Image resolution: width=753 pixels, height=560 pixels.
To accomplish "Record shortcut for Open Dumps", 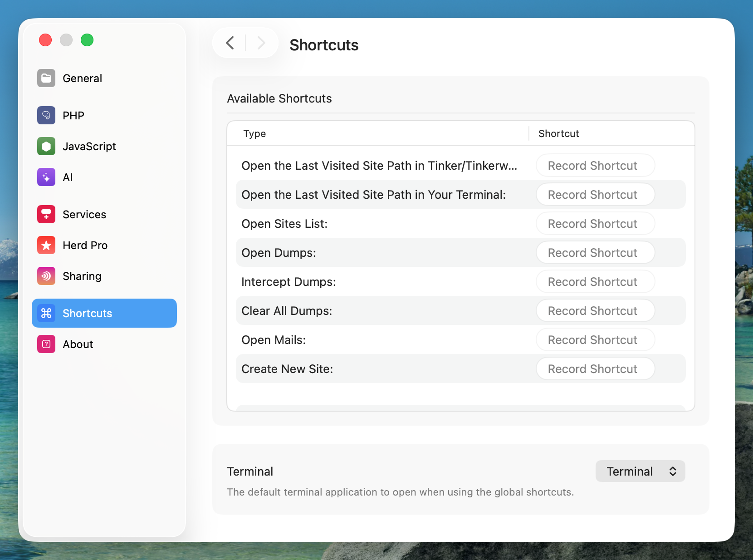I will tap(595, 253).
